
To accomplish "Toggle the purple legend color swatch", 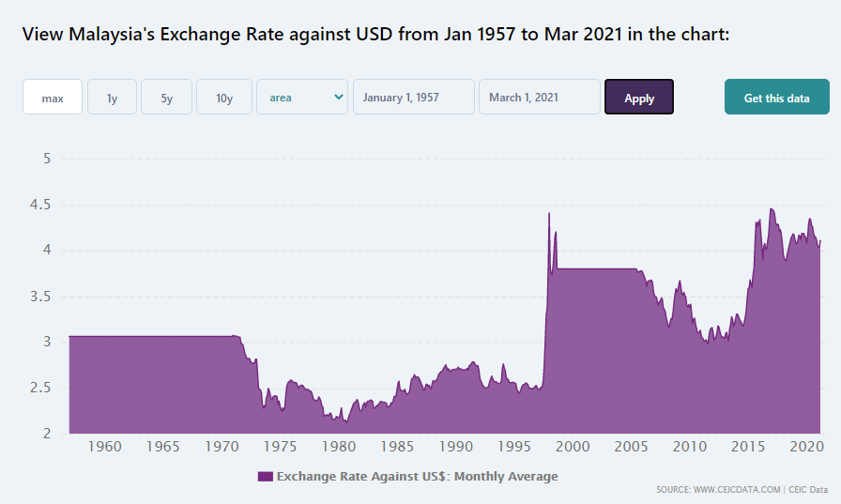I will click(x=265, y=477).
